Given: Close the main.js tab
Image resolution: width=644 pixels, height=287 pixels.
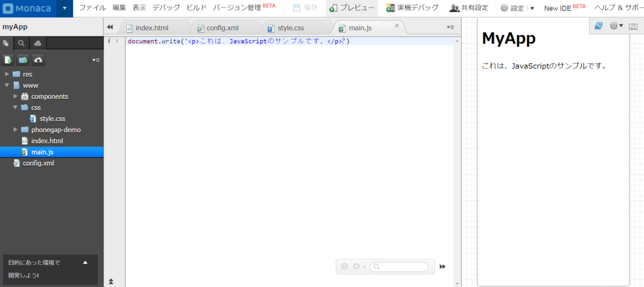Looking at the screenshot, I should (x=397, y=26).
